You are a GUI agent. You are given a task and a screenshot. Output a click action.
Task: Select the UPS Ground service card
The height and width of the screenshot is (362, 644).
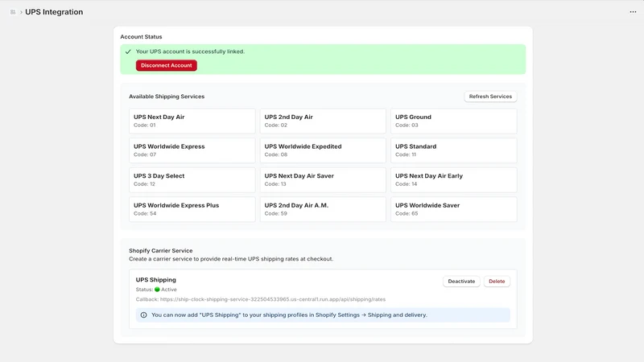[x=454, y=121]
